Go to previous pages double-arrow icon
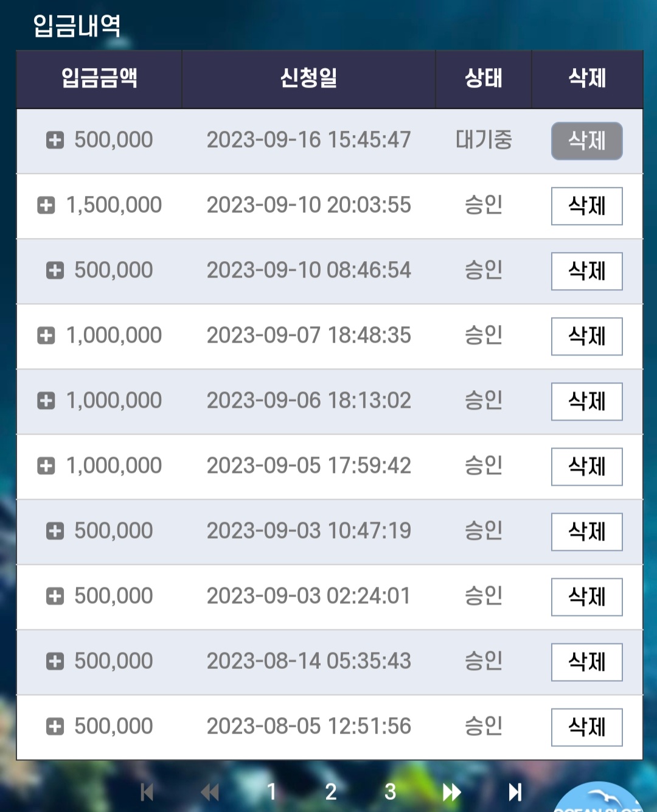This screenshot has width=657, height=812. tap(210, 792)
